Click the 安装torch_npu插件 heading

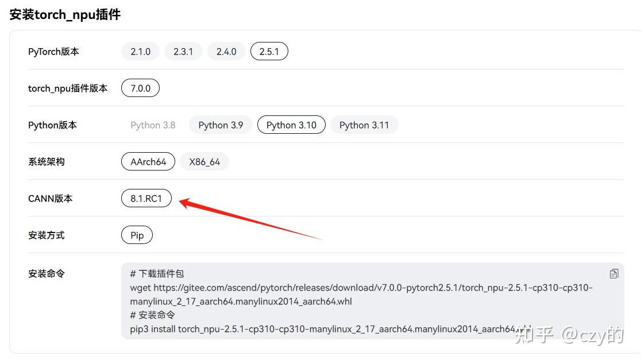pyautogui.click(x=65, y=15)
